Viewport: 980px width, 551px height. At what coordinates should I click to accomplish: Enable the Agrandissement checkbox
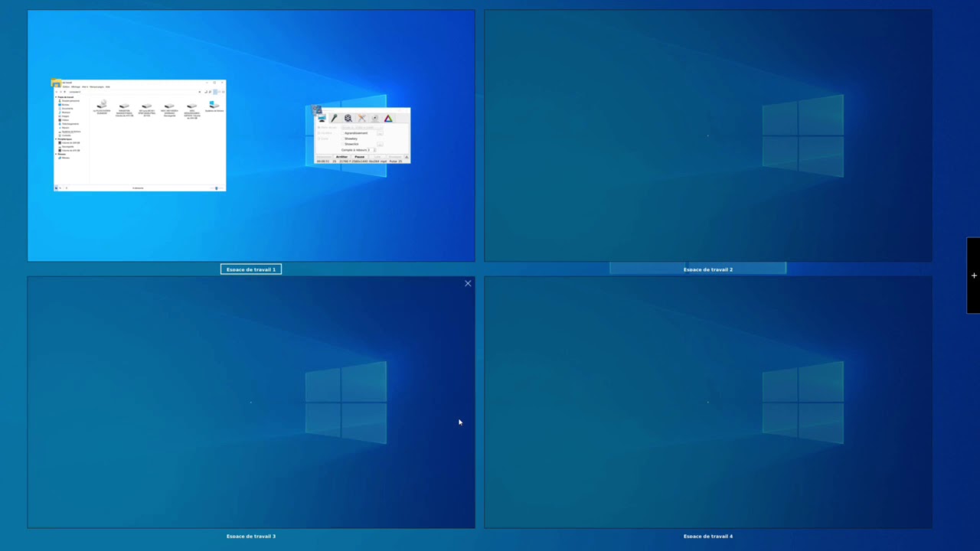click(342, 133)
